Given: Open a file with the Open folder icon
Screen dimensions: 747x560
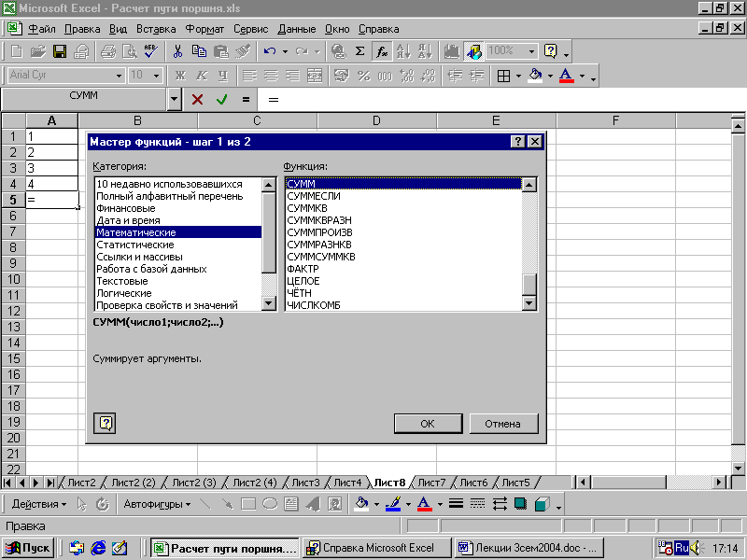Looking at the screenshot, I should (37, 51).
